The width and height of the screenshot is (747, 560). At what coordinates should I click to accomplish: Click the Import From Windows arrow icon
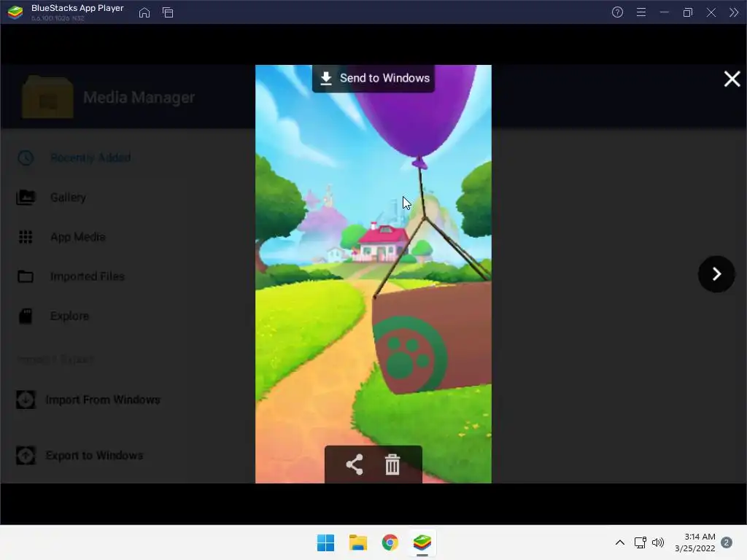26,400
